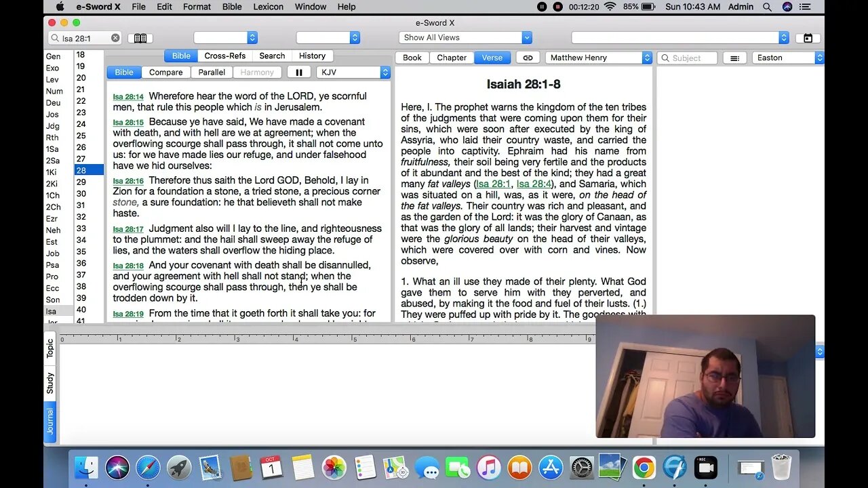Select Gen in the book list
Image resolution: width=868 pixels, height=488 pixels.
pos(53,56)
